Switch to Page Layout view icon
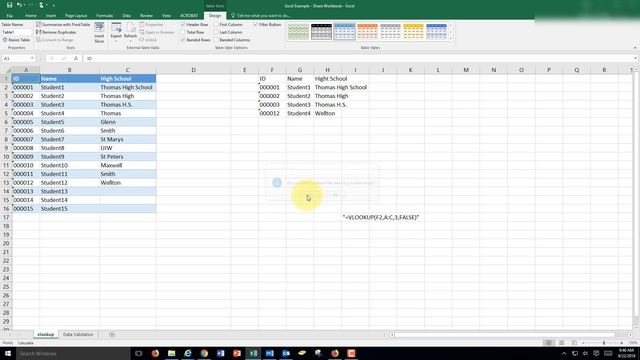Screen dimensions: 640x360 pyautogui.click(x=562, y=343)
